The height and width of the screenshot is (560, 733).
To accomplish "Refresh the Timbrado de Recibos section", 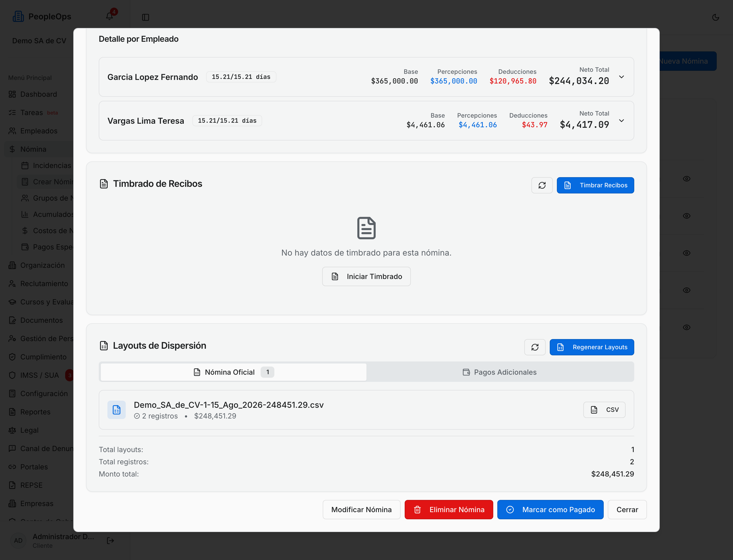I will pyautogui.click(x=542, y=185).
